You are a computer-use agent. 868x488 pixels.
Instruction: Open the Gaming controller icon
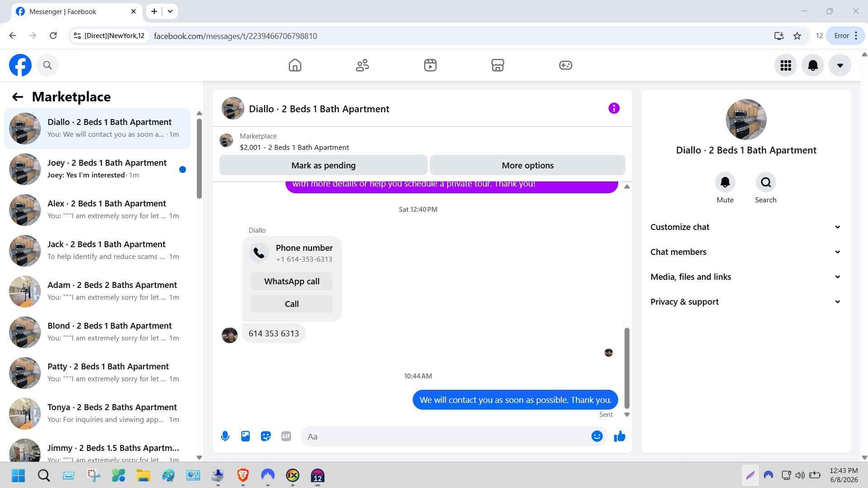566,65
